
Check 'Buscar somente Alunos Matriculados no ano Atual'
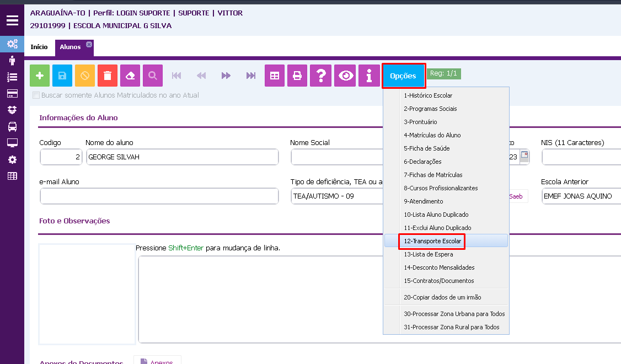point(36,95)
